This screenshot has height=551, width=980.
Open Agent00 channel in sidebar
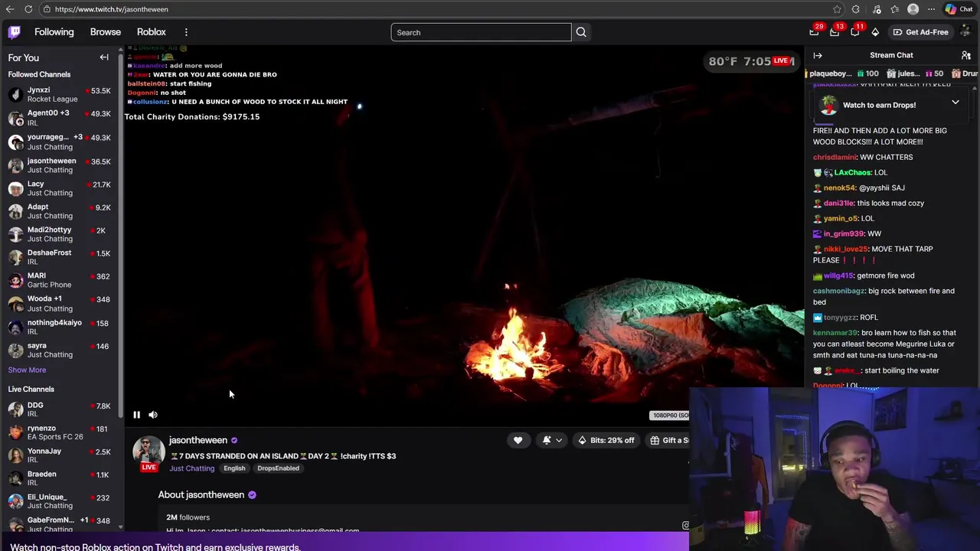click(x=60, y=118)
